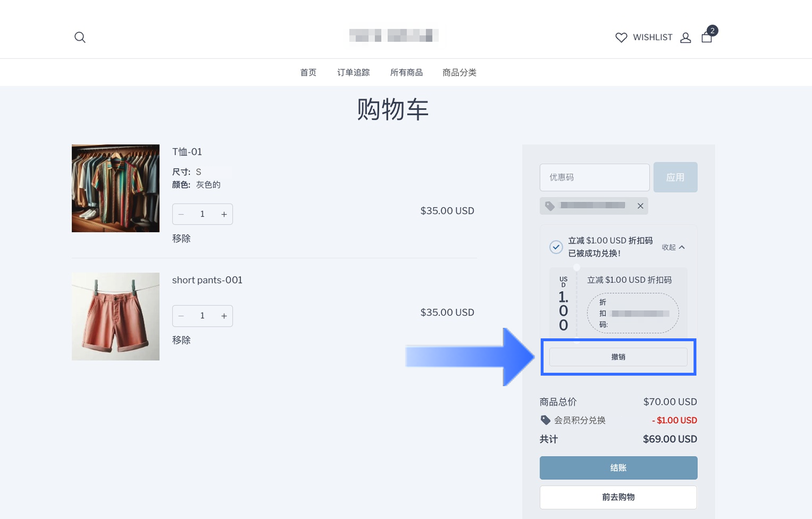The width and height of the screenshot is (812, 519).
Task: Open the T恤-01 product title
Action: 187,151
